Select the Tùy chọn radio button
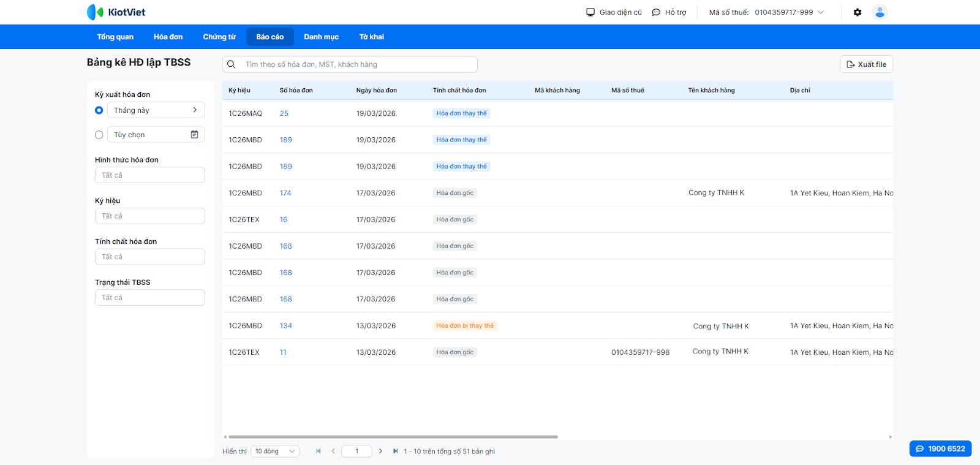Image resolution: width=980 pixels, height=465 pixels. click(99, 135)
